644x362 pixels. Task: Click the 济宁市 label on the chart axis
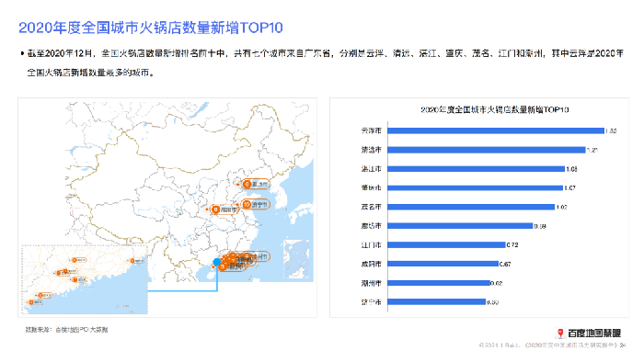(372, 302)
